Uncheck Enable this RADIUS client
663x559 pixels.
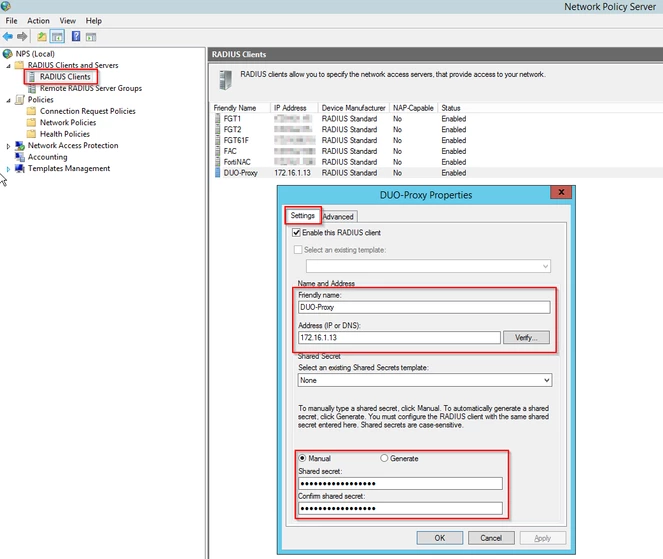296,233
